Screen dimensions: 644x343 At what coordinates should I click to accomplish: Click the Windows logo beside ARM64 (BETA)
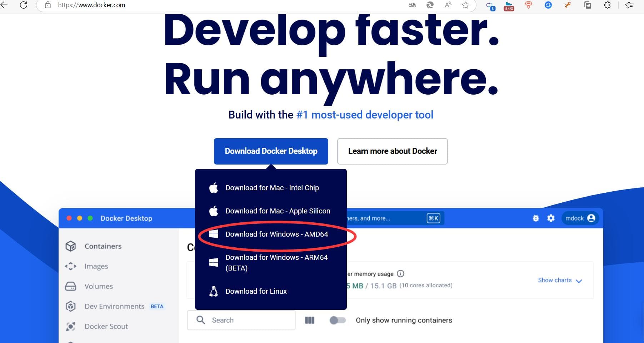(x=214, y=263)
